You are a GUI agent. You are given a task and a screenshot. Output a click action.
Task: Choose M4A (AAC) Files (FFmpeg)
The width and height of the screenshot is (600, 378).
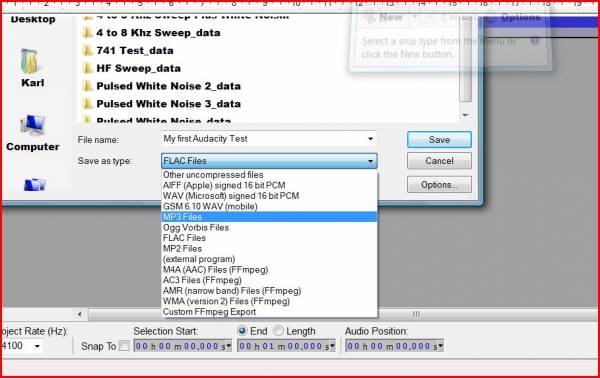(x=269, y=270)
